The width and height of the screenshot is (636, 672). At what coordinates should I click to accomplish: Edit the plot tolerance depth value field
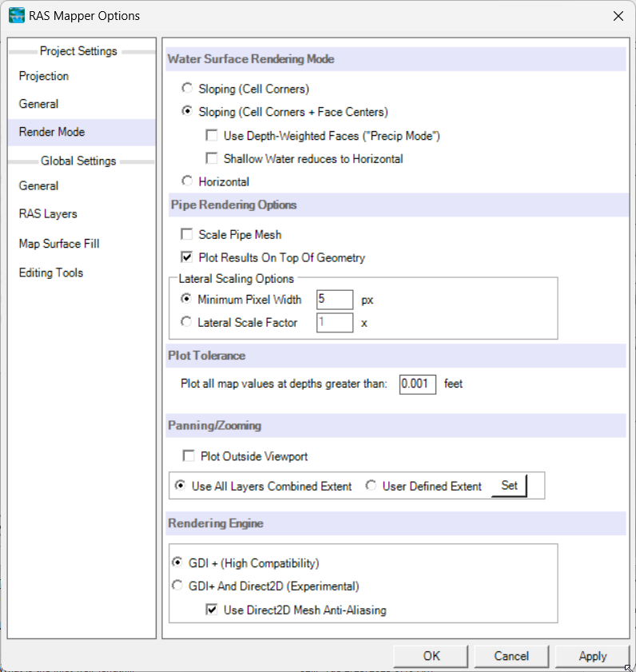click(417, 384)
